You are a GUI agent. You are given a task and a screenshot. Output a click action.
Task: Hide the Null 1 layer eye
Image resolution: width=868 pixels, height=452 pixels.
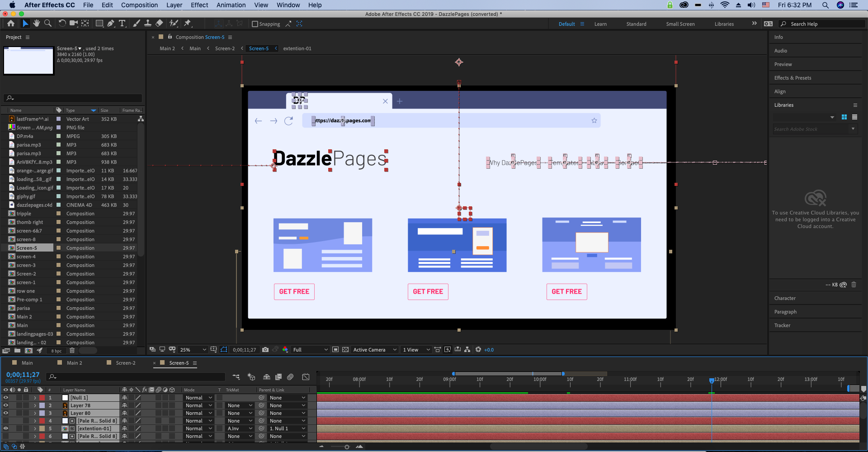coord(6,398)
